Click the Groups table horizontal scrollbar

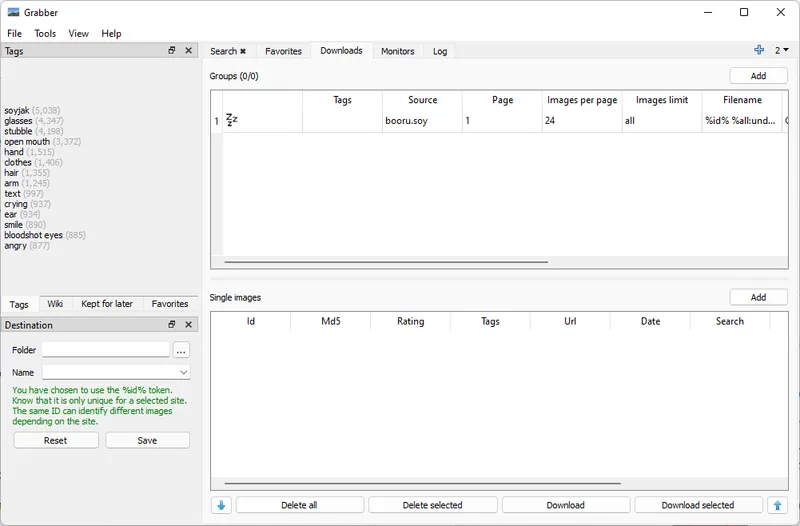coord(385,262)
